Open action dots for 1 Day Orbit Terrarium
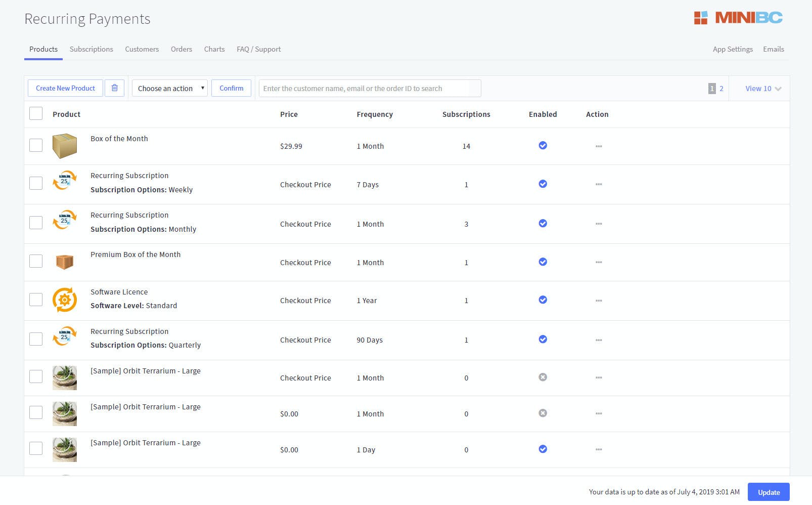812x505 pixels. (x=599, y=449)
